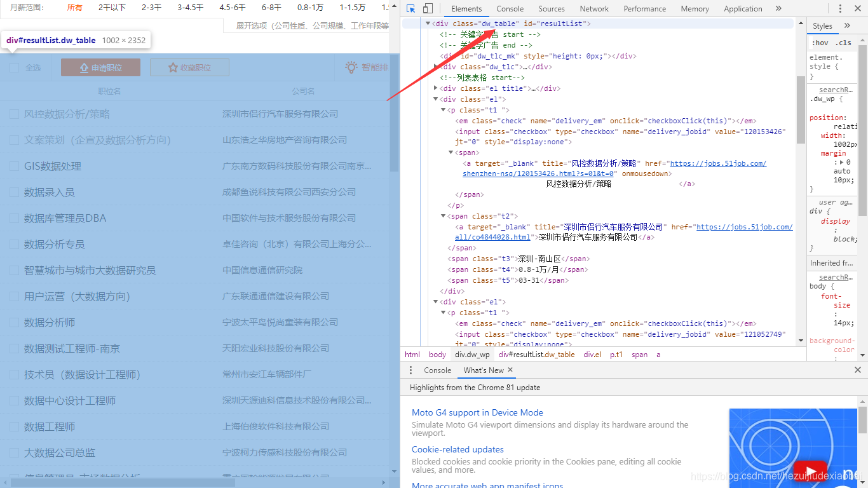Viewport: 868px width, 488px height.
Task: Open drawer menu three-dot icon
Action: [410, 370]
